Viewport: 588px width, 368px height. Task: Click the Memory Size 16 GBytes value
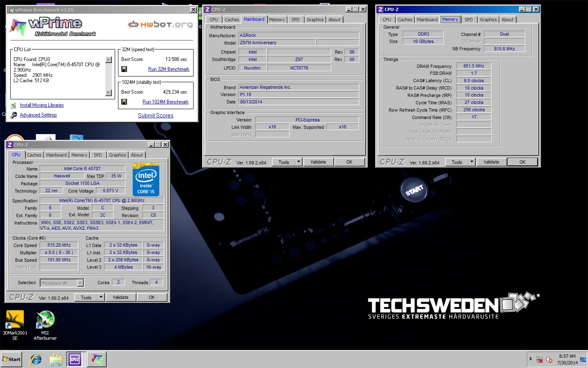[423, 41]
